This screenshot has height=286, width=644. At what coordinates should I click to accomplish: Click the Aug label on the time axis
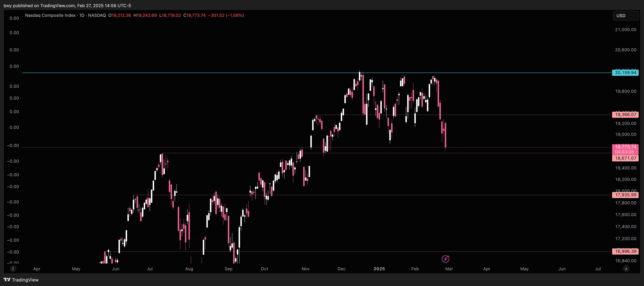(x=189, y=269)
